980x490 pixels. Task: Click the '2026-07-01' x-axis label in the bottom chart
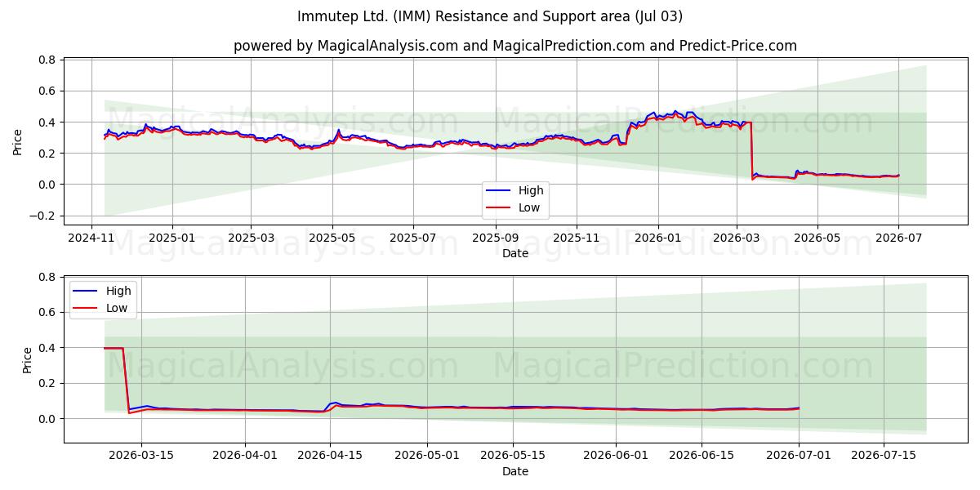point(798,455)
